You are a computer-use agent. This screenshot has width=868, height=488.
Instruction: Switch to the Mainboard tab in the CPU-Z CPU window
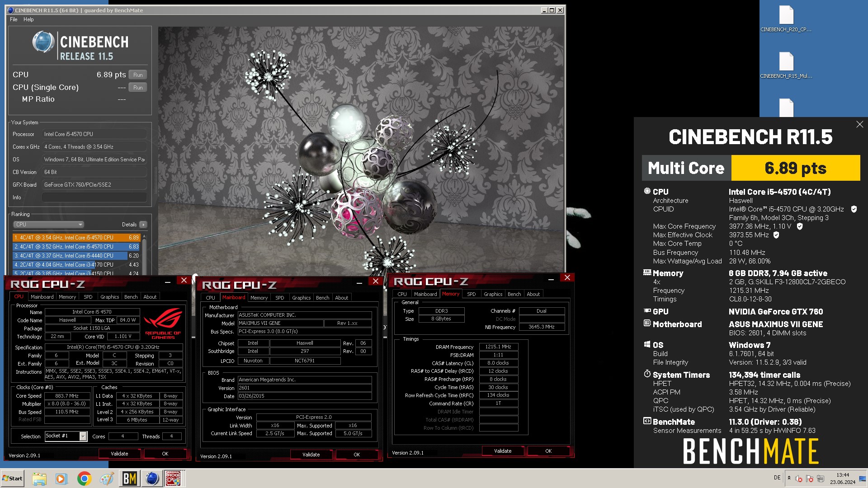[42, 297]
